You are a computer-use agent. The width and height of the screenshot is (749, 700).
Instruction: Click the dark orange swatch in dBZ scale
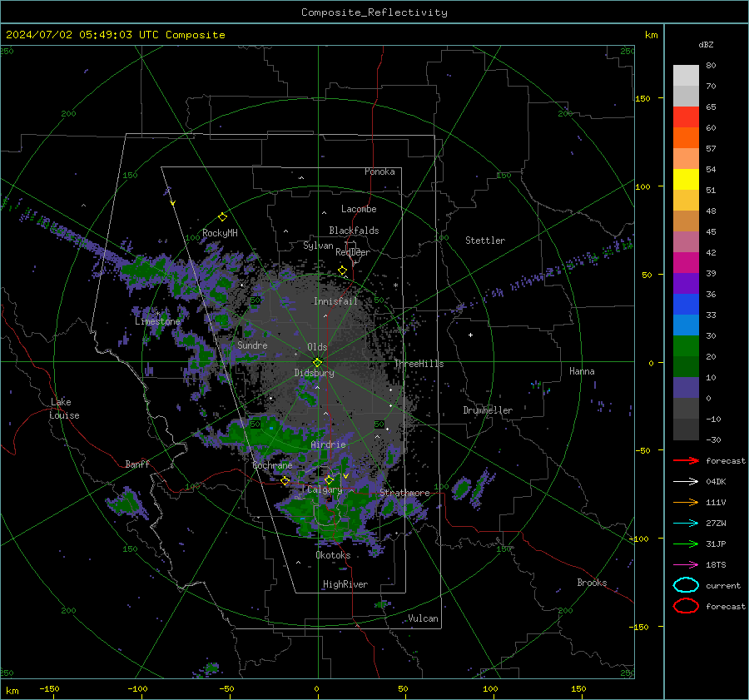[686, 137]
